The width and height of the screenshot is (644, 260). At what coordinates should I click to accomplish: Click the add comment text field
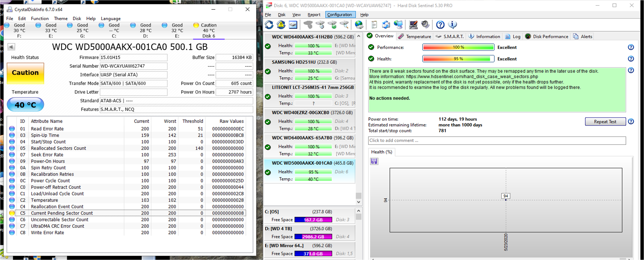497,140
